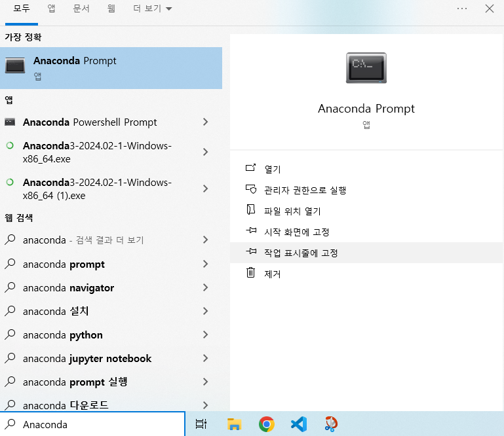504x436 pixels.
Task: Select web suggestion 'anaconda navigator'
Action: pyautogui.click(x=100, y=287)
